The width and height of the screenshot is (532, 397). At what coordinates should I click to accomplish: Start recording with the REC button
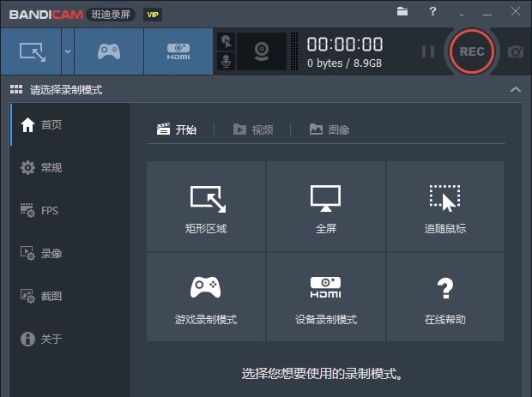click(472, 51)
